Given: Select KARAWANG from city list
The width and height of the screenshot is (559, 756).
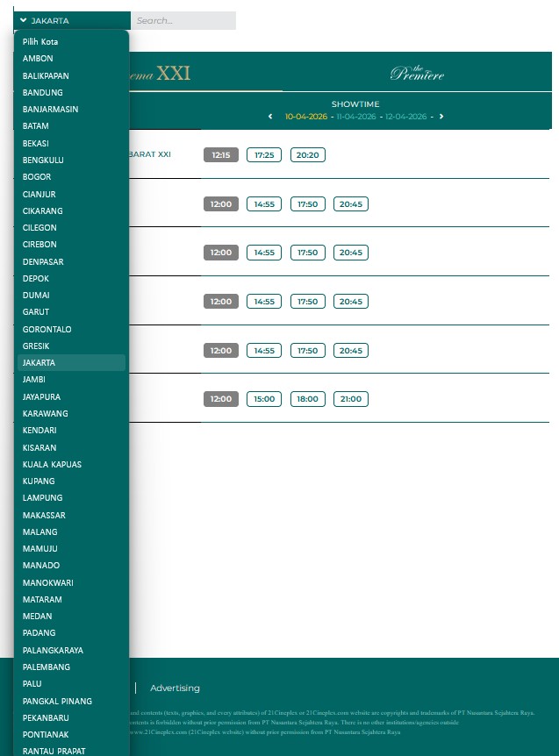Looking at the screenshot, I should tap(71, 413).
